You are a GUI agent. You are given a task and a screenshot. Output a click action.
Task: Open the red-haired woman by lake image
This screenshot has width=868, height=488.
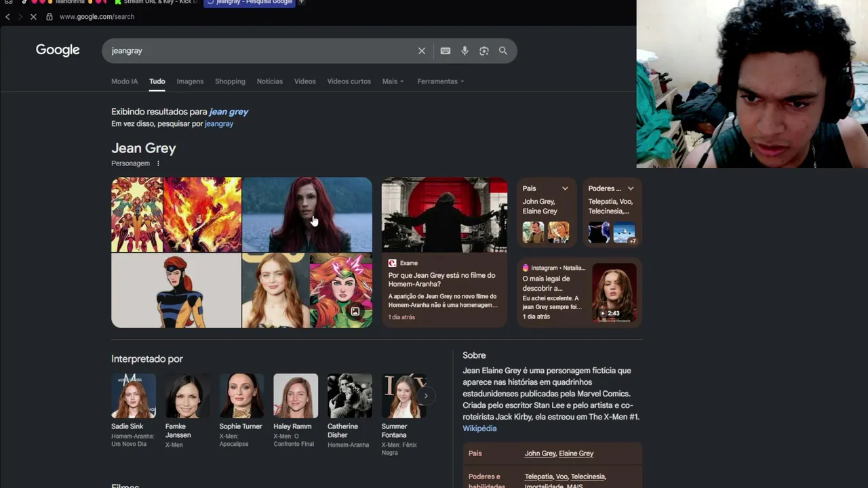[x=307, y=215]
